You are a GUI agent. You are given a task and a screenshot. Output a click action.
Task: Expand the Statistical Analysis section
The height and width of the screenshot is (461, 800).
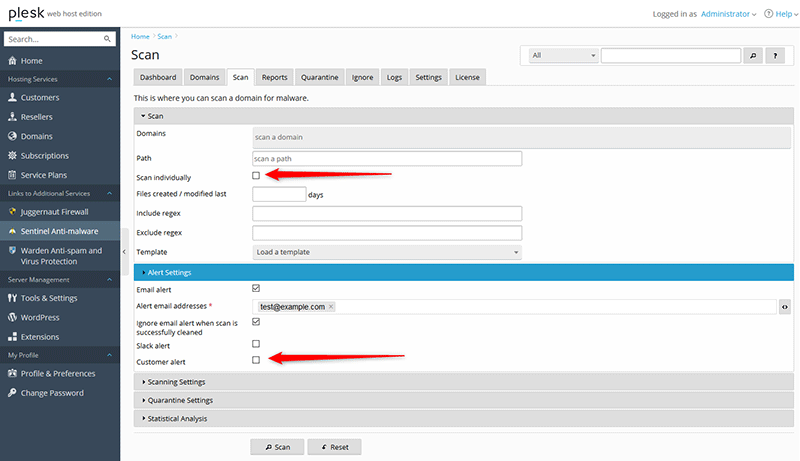pos(464,419)
